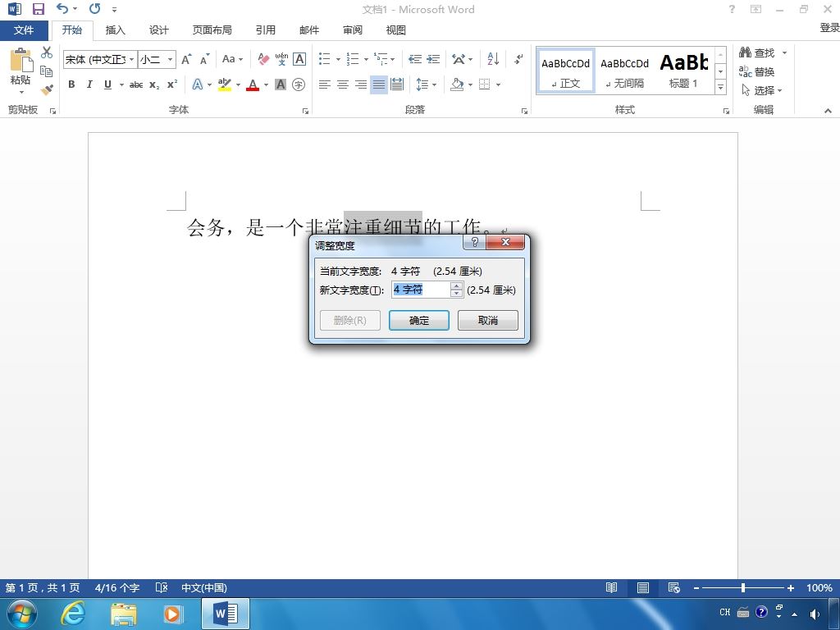Toggle subscript formatting
Image resolution: width=840 pixels, height=630 pixels.
[154, 84]
